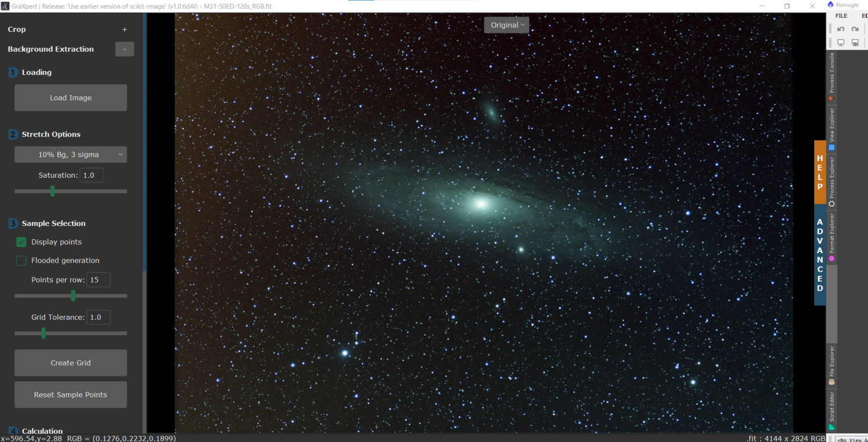Open the orange HELP side tab

820,172
